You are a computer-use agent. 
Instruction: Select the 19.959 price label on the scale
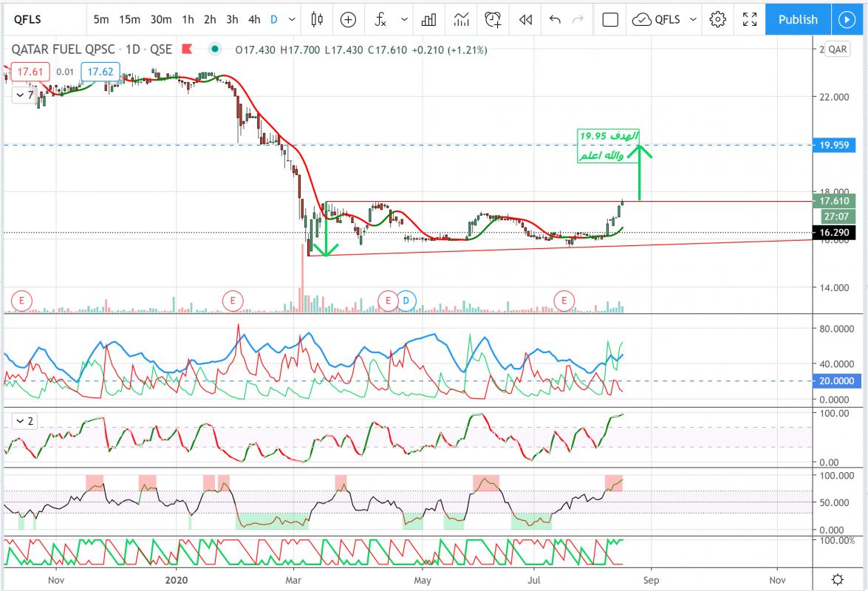(834, 145)
